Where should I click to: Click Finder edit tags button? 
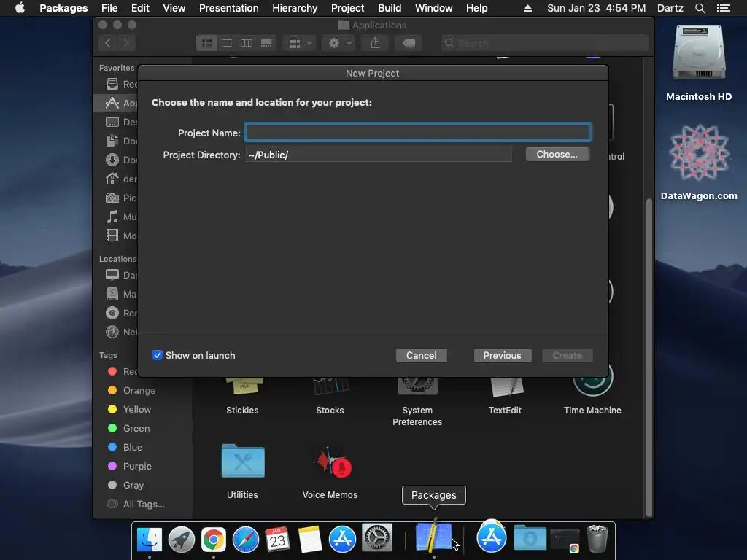coord(409,43)
